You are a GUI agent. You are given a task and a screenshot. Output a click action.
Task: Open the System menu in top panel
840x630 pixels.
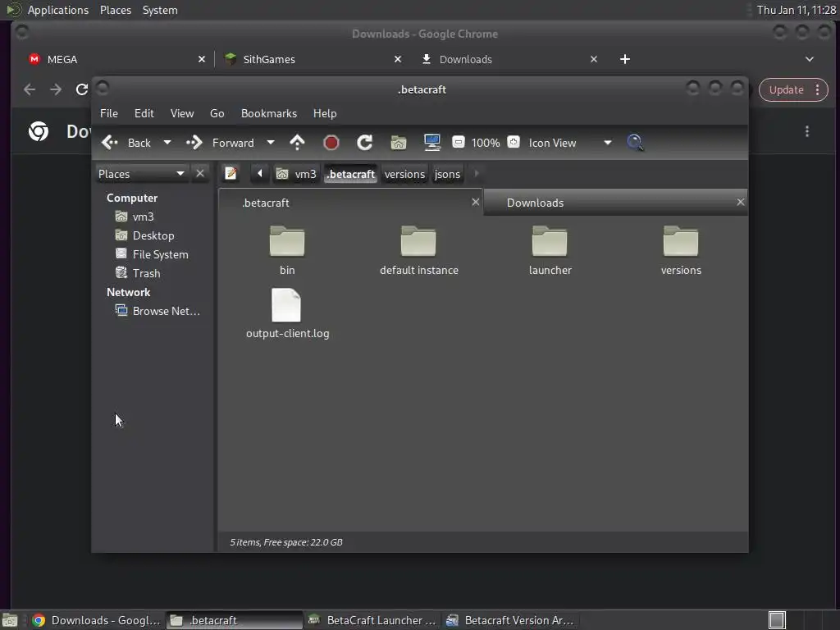click(x=160, y=10)
